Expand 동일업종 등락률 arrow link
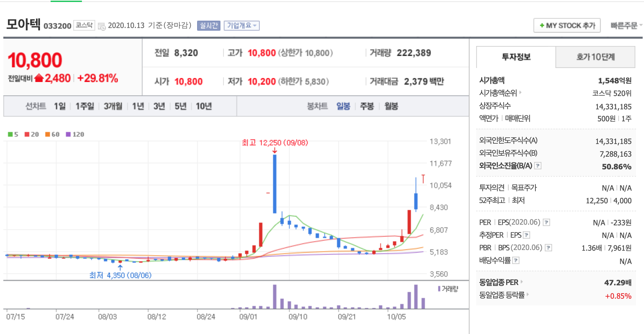Viewport: 644px width, 334px height. (x=528, y=294)
